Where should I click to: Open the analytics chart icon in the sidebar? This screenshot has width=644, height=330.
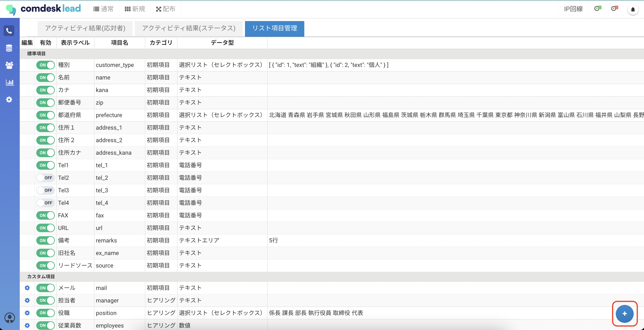pos(9,82)
